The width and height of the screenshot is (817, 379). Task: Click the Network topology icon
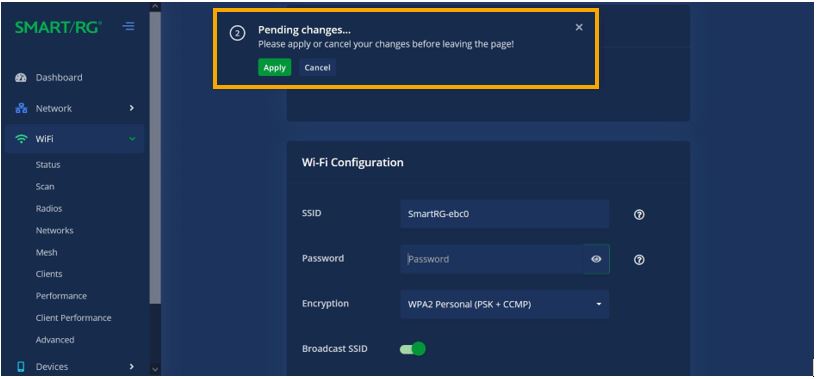pos(21,108)
